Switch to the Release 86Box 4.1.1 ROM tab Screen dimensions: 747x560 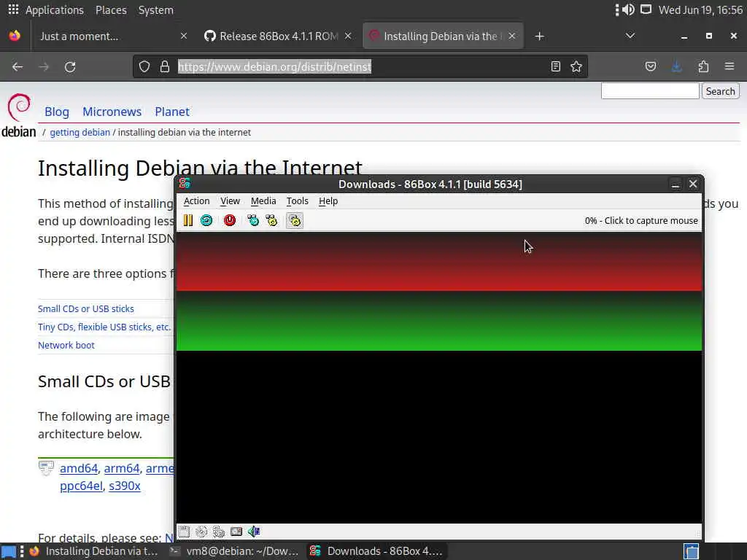(x=278, y=36)
